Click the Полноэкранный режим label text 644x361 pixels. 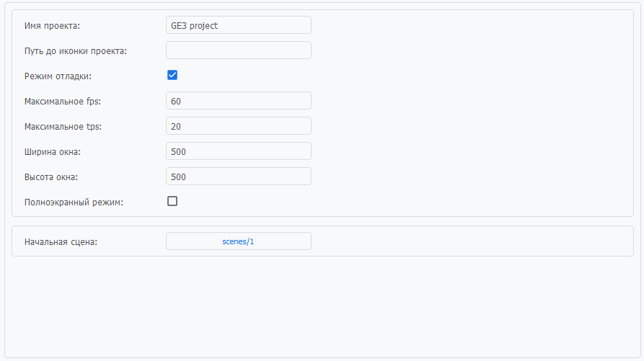click(74, 202)
